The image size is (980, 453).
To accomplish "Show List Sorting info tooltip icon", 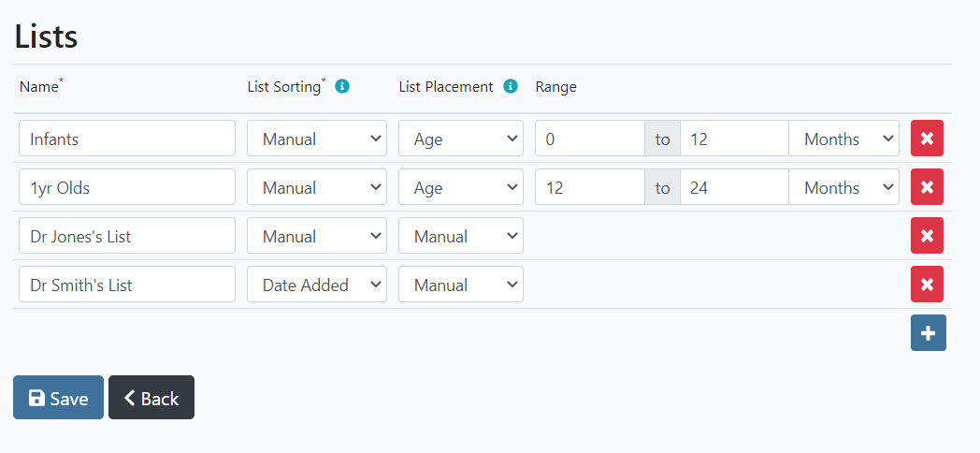I will click(342, 86).
